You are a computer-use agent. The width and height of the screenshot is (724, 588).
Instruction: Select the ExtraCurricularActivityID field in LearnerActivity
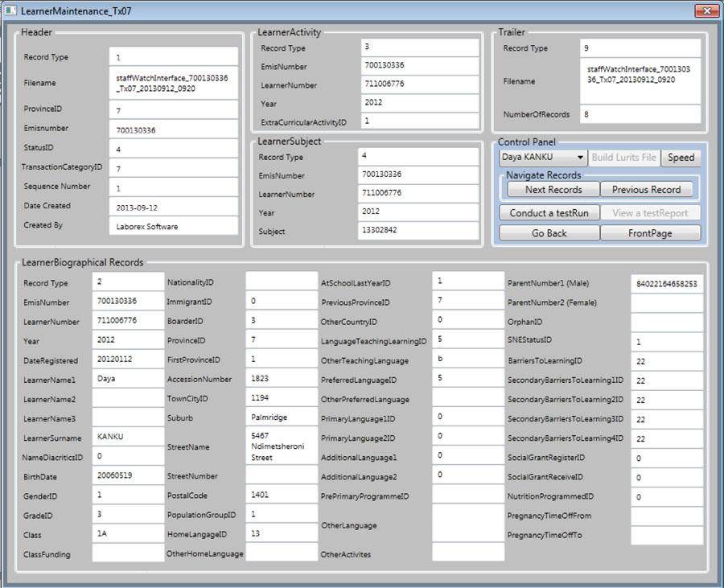coord(418,121)
